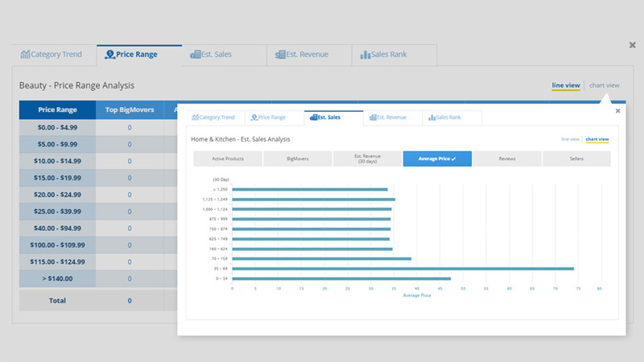This screenshot has height=362, width=644.
Task: Click the bar for the 625 - 749 range
Action: pyautogui.click(x=311, y=239)
